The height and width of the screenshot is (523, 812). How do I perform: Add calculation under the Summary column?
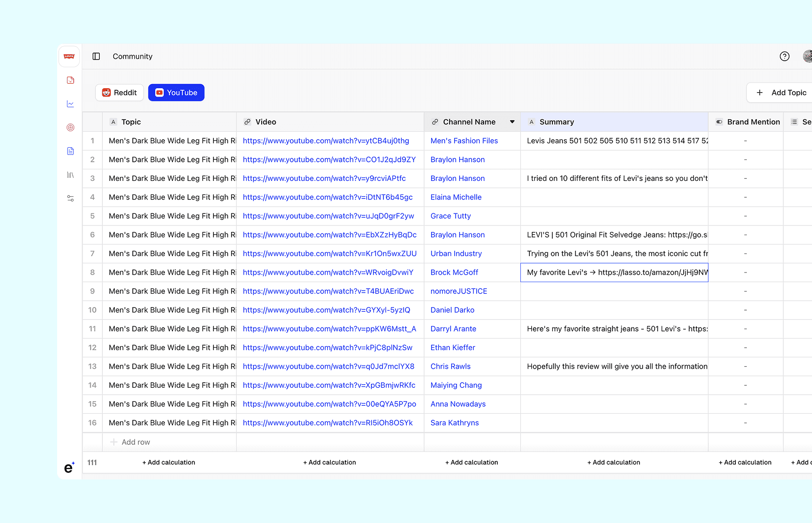click(614, 462)
